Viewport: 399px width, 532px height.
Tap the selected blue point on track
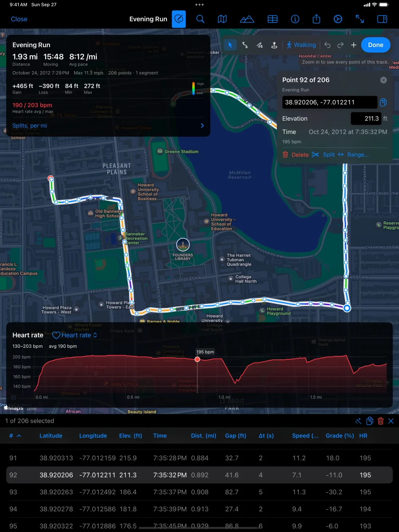[347, 308]
